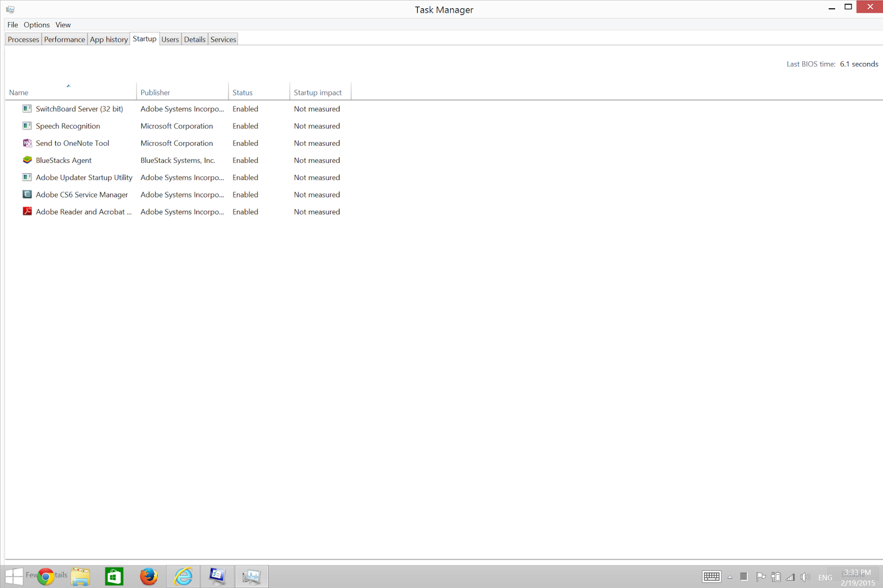
Task: Sort by the Name column header
Action: [71, 92]
